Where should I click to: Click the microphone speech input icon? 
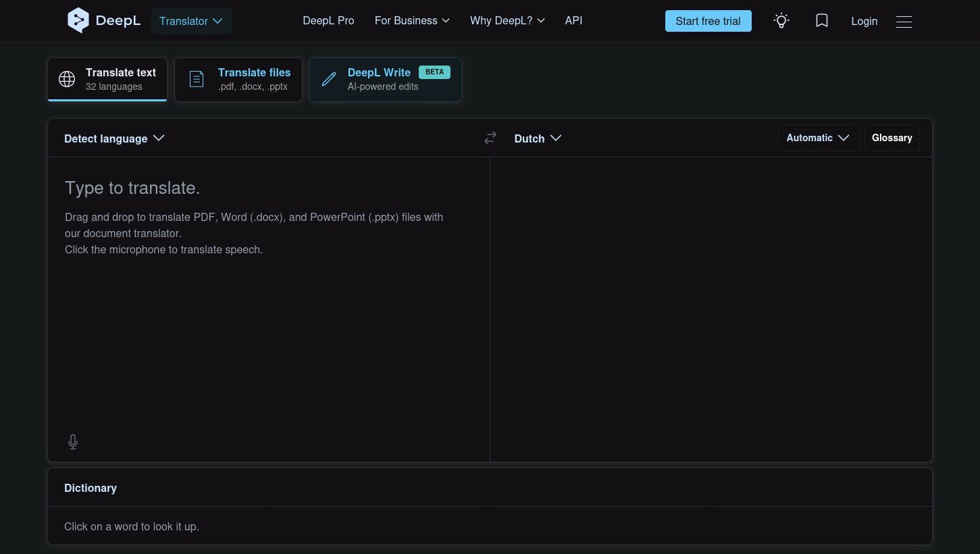click(x=73, y=442)
